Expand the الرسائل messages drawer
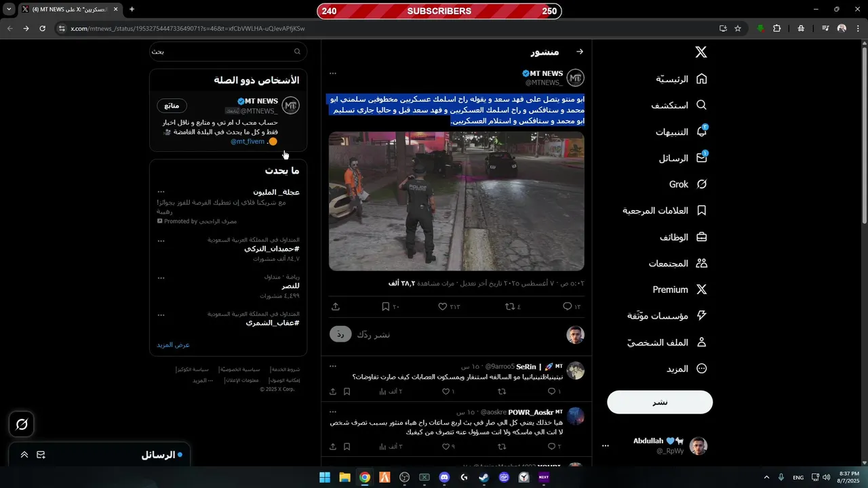 (24, 455)
